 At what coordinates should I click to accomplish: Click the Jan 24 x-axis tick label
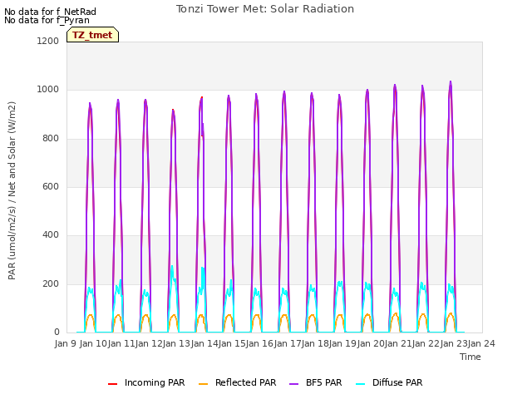481,343
